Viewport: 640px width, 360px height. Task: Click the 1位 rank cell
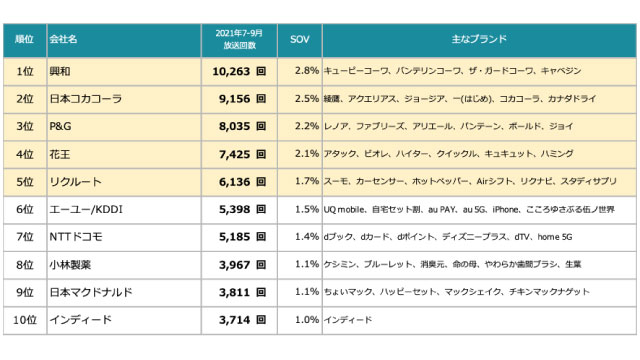pyautogui.click(x=24, y=71)
